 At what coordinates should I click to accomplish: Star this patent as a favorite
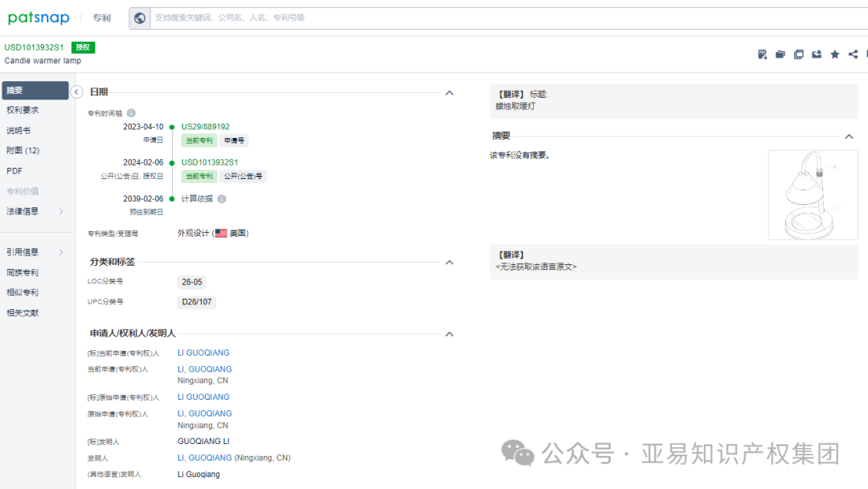click(834, 54)
